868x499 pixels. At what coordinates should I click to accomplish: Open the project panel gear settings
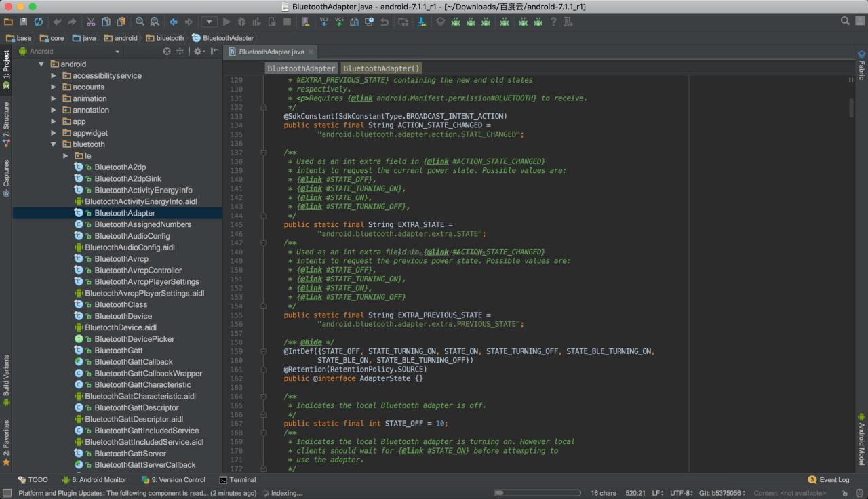point(197,52)
